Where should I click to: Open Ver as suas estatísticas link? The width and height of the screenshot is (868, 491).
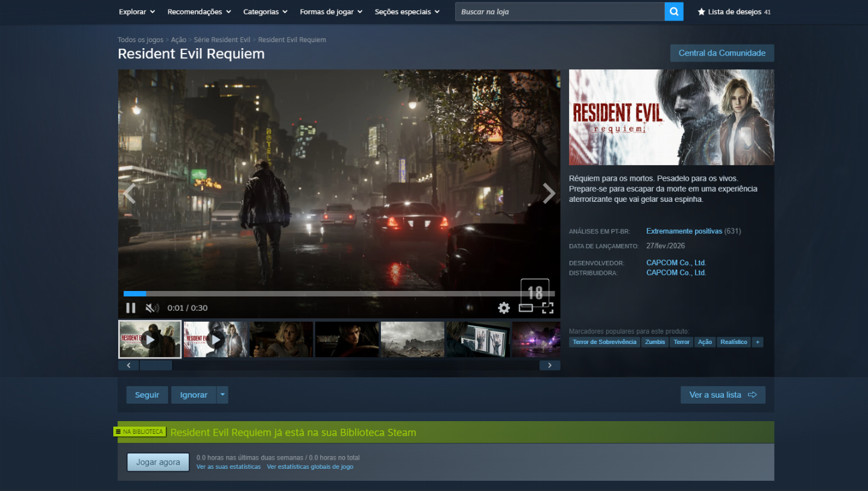pos(228,467)
